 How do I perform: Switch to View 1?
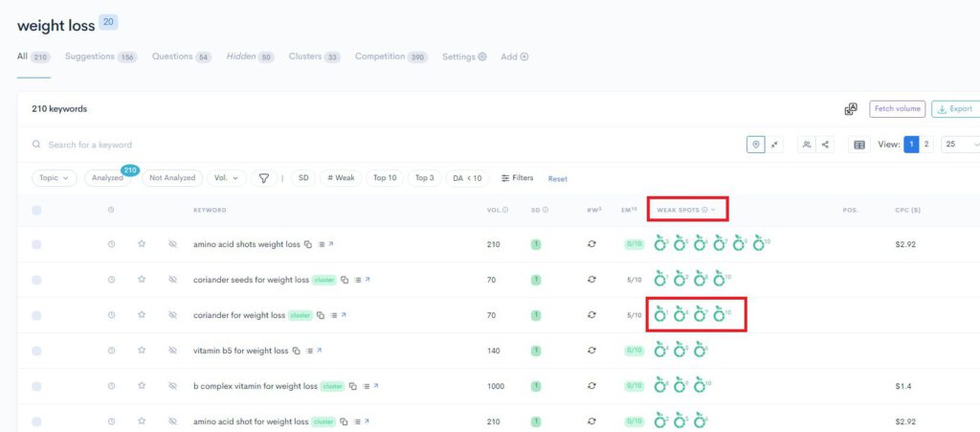tap(911, 145)
